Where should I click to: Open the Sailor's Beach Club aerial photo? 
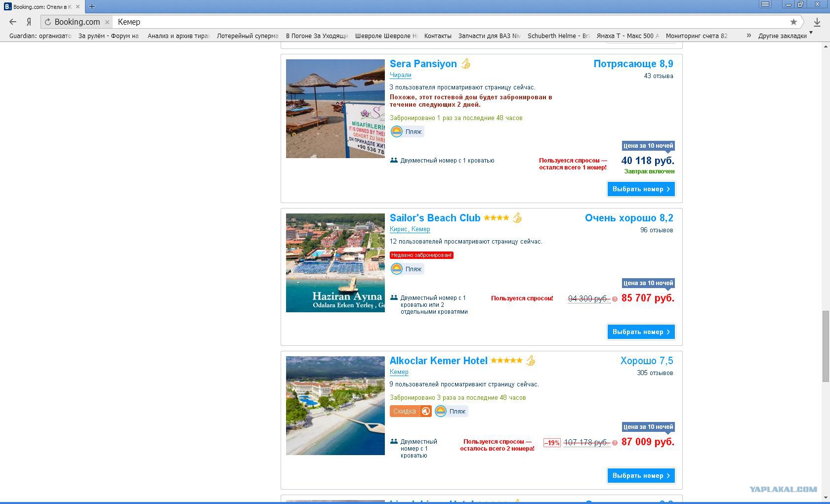pyautogui.click(x=335, y=263)
